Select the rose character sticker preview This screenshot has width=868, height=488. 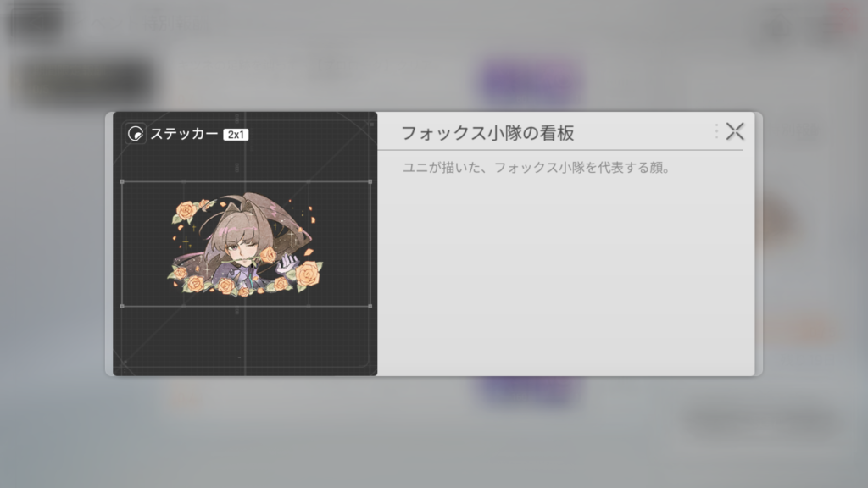click(x=245, y=244)
